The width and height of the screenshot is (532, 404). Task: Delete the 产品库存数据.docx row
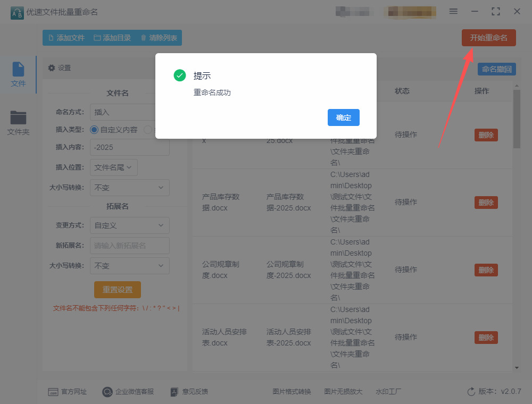486,203
